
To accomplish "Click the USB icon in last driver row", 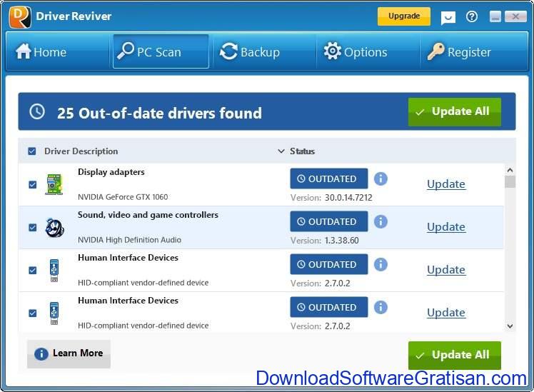I will pyautogui.click(x=54, y=313).
